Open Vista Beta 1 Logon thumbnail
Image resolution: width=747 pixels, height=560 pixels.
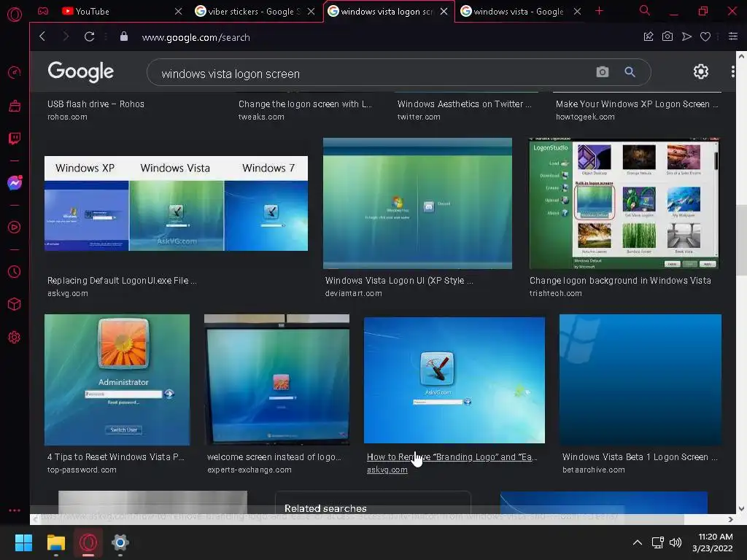(640, 379)
